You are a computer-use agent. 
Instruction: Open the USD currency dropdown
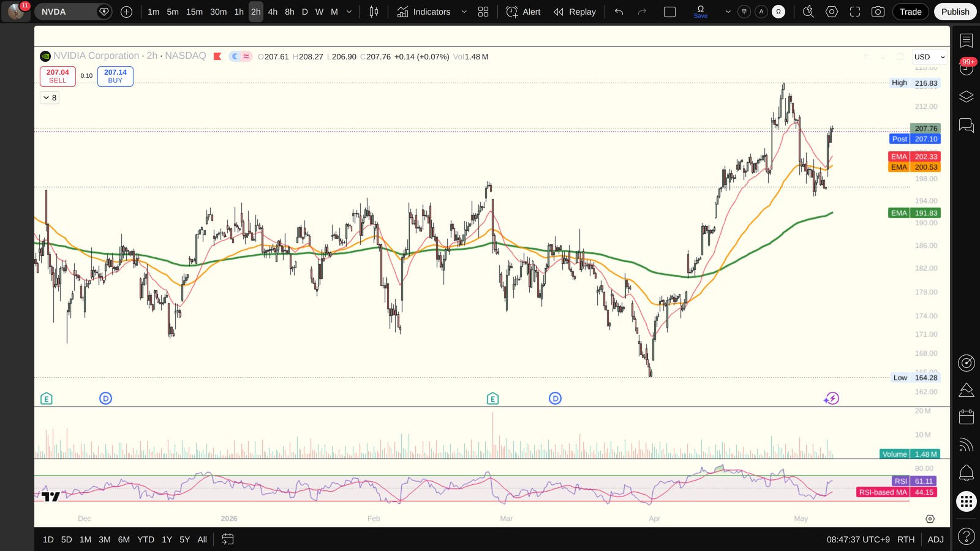click(929, 57)
